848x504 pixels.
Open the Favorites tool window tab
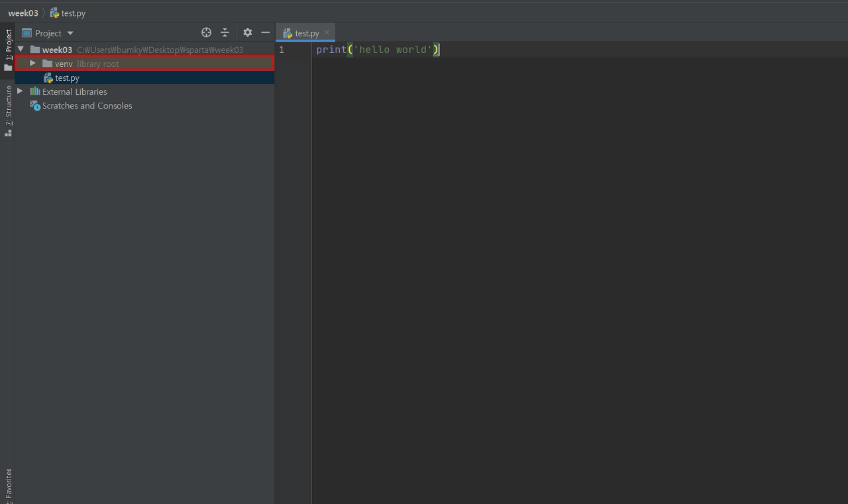point(8,485)
